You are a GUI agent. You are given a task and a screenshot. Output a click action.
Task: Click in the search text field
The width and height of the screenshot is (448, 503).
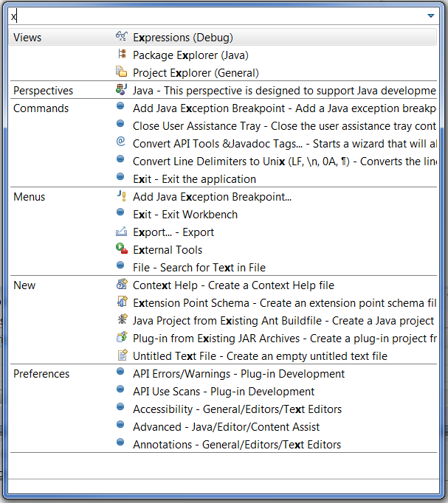tap(214, 15)
